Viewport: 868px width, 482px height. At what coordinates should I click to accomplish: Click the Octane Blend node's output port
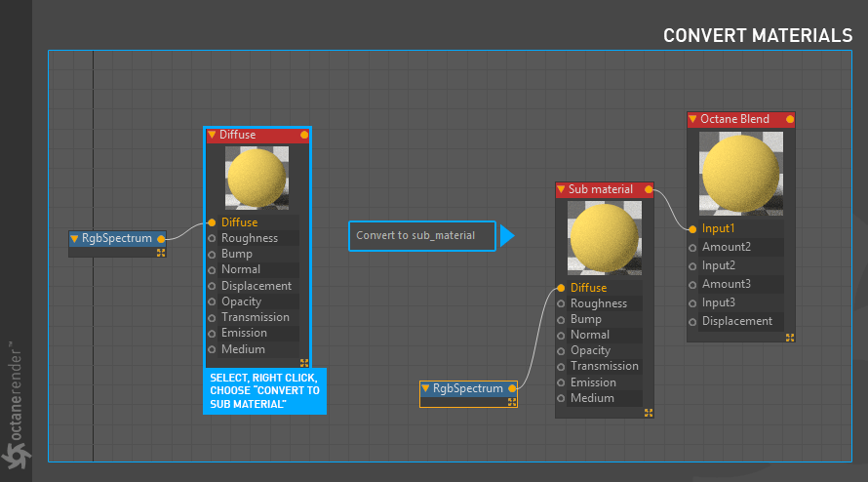789,119
